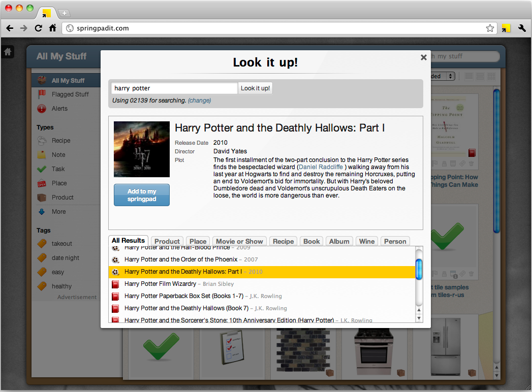Click book icon for Deathly Hallows (Book 7)

[x=115, y=309]
